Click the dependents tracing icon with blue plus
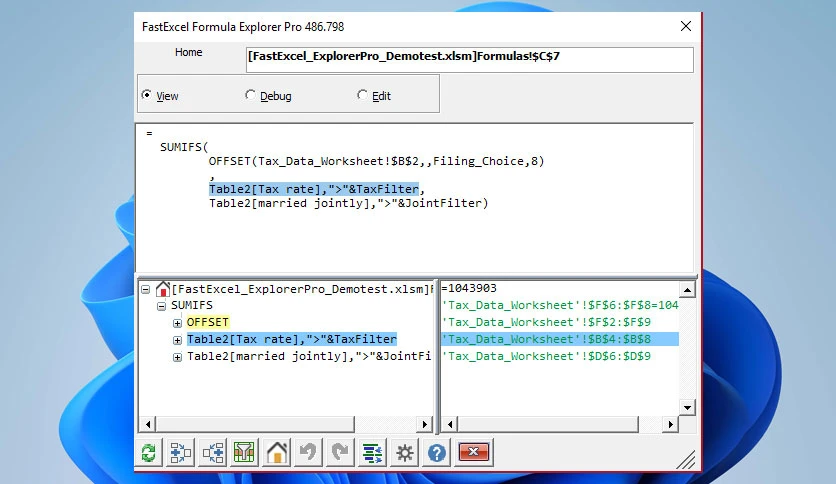The width and height of the screenshot is (836, 484). [213, 453]
